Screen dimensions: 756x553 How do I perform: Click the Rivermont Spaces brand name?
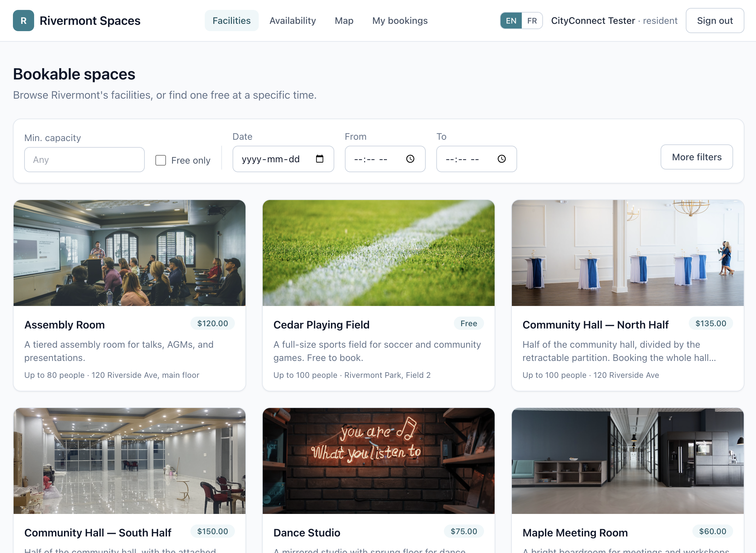[x=90, y=21]
